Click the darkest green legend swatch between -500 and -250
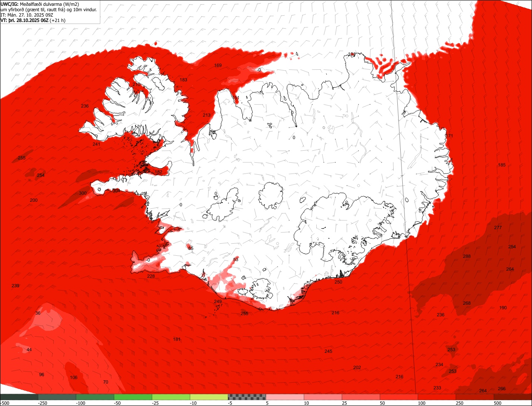 (x=19, y=397)
